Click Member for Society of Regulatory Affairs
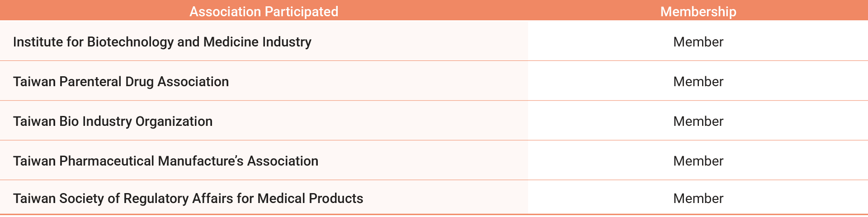The height and width of the screenshot is (217, 868). pos(698,199)
